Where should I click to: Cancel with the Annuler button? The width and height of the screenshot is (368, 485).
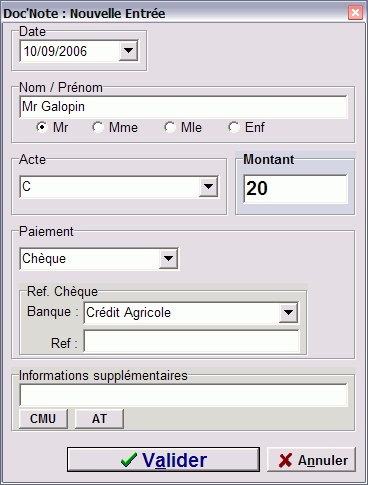(x=311, y=460)
